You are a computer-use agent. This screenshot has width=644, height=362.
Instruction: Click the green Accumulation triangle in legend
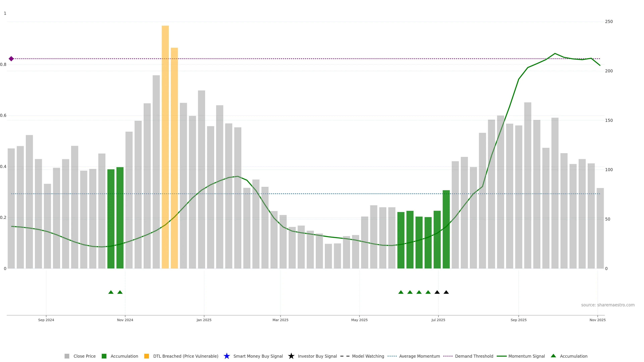tap(553, 356)
